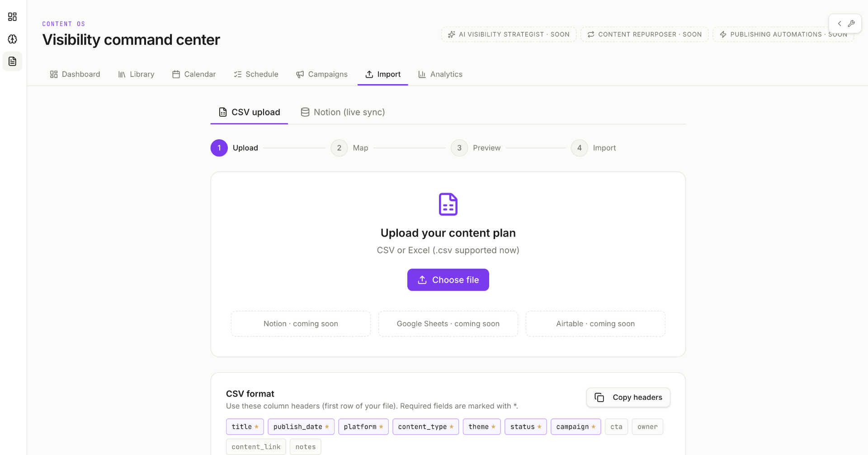
Task: Click the Visibility command center title
Action: click(131, 40)
